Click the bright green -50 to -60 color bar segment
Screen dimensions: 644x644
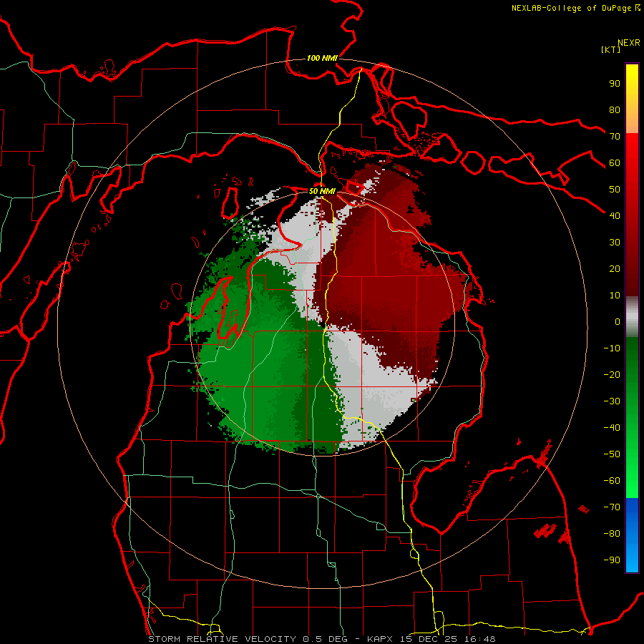(x=632, y=467)
